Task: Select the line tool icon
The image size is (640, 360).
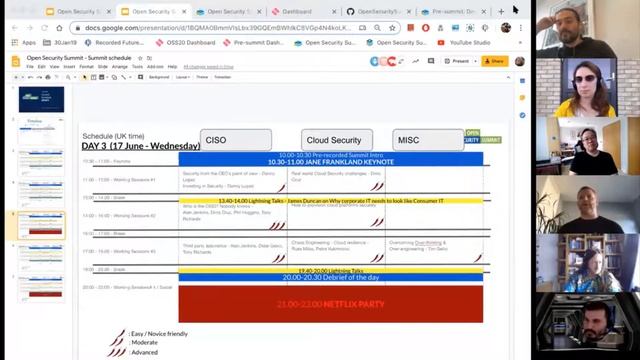Action: click(123, 77)
